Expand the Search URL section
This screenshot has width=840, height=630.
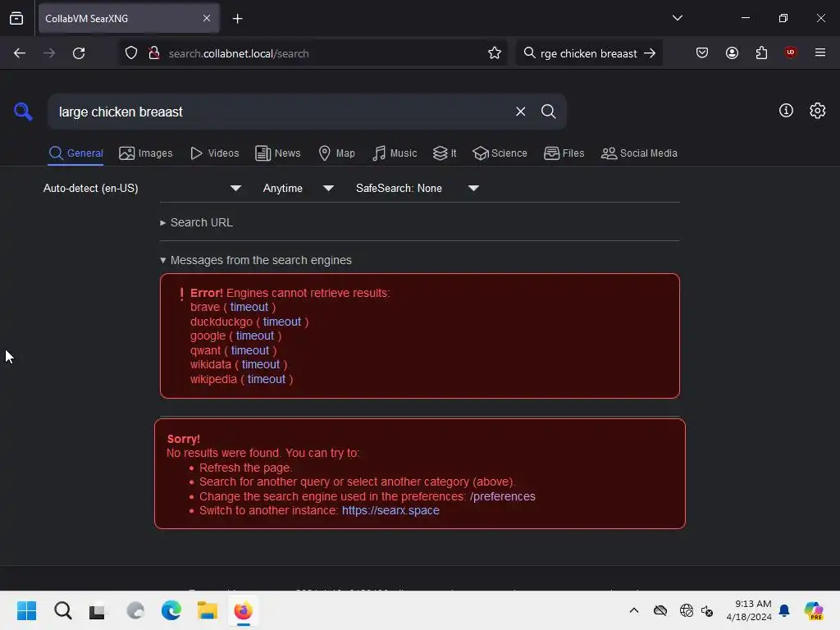coord(197,222)
